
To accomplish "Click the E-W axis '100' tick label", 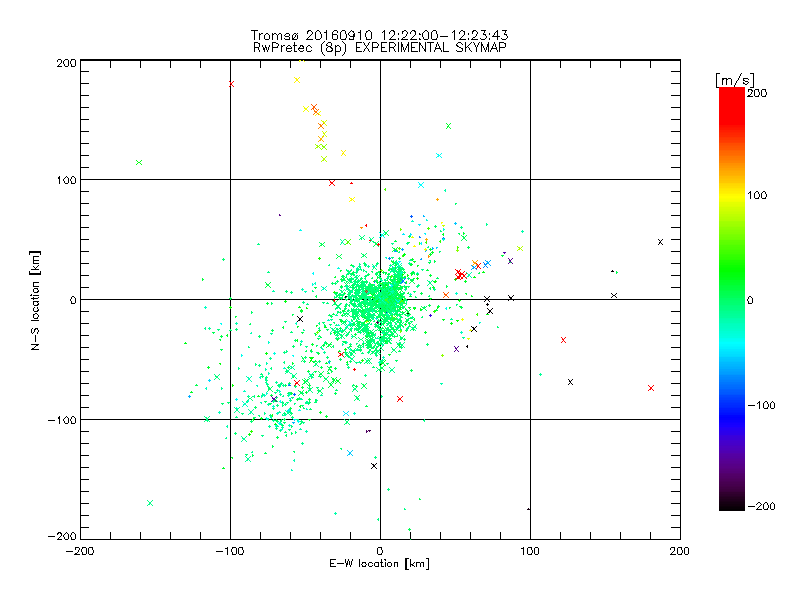I will [530, 551].
